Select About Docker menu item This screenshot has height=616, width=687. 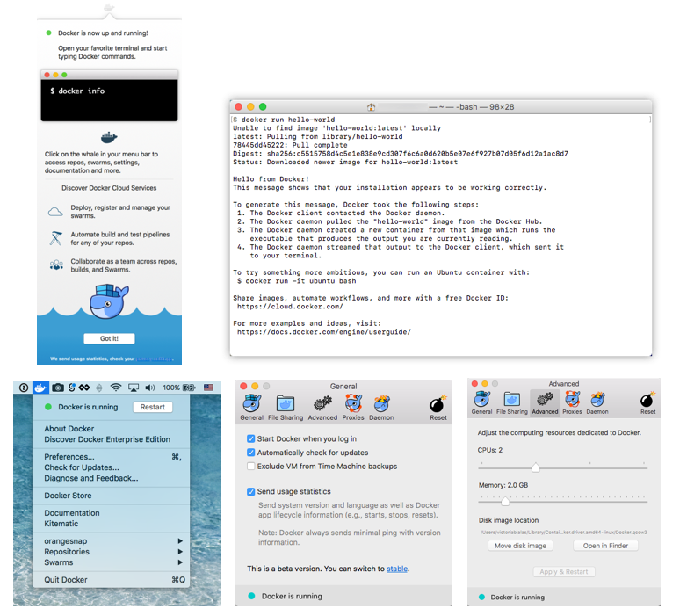(112, 429)
